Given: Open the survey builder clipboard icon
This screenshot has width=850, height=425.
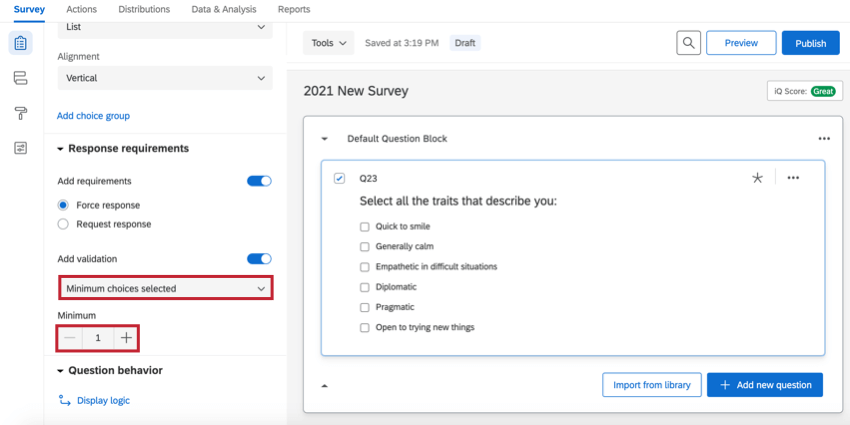Looking at the screenshot, I should click(20, 43).
